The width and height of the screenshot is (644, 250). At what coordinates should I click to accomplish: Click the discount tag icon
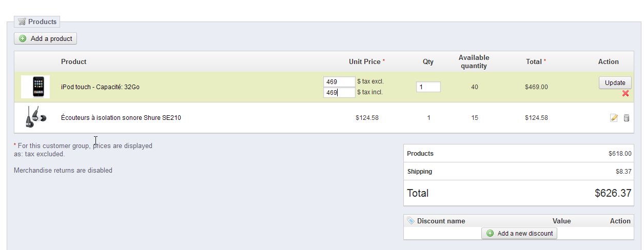tap(411, 221)
